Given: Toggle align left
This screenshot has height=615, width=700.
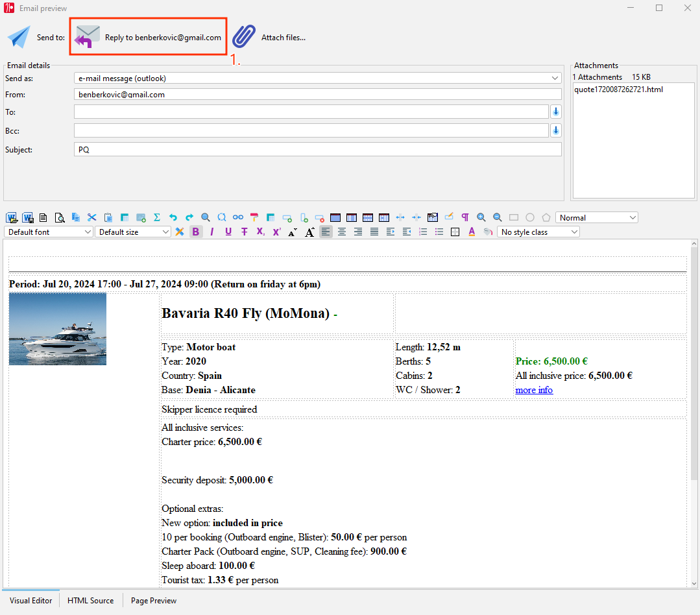Looking at the screenshot, I should click(x=326, y=232).
